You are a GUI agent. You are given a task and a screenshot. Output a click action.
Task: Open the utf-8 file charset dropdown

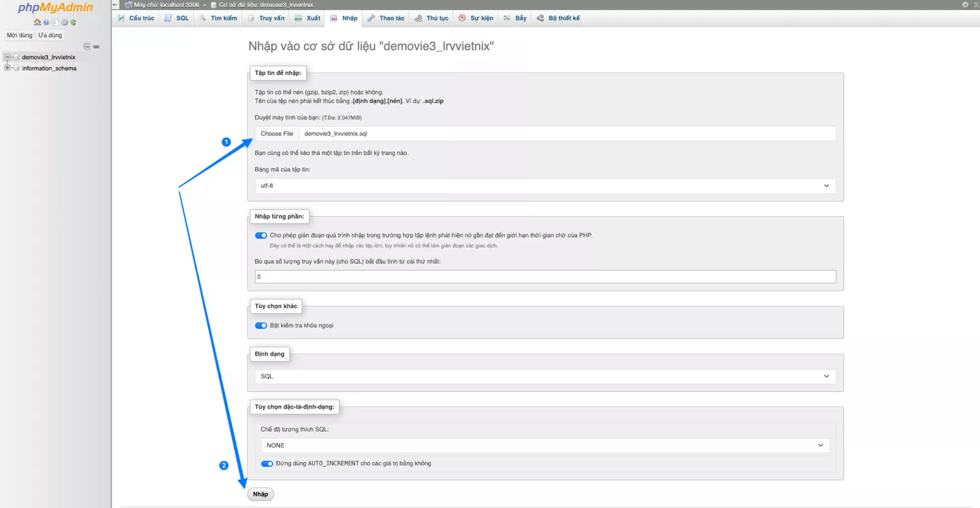tap(545, 186)
